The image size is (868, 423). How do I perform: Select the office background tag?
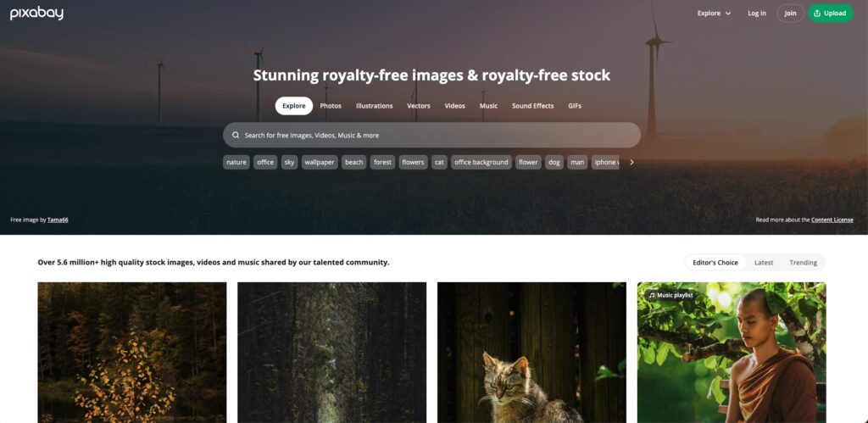(481, 162)
